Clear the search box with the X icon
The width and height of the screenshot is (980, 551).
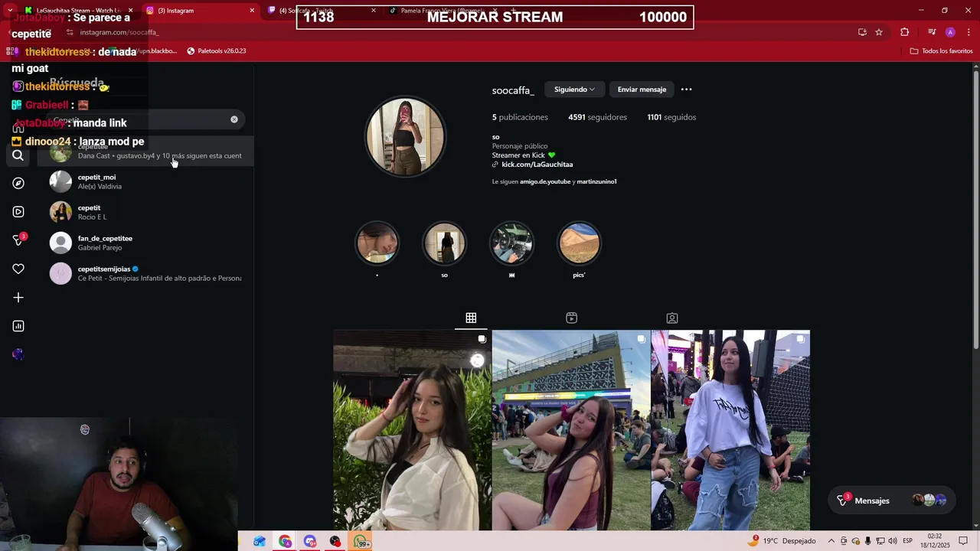[234, 119]
